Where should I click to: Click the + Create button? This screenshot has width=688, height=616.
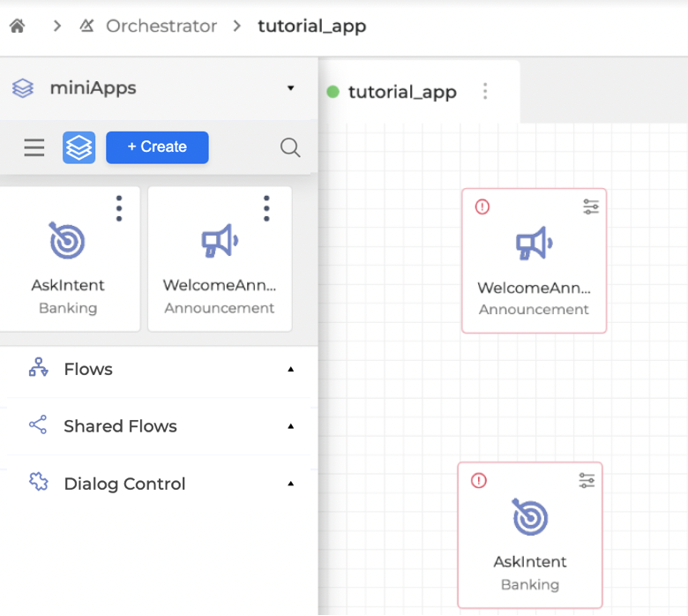pos(157,147)
